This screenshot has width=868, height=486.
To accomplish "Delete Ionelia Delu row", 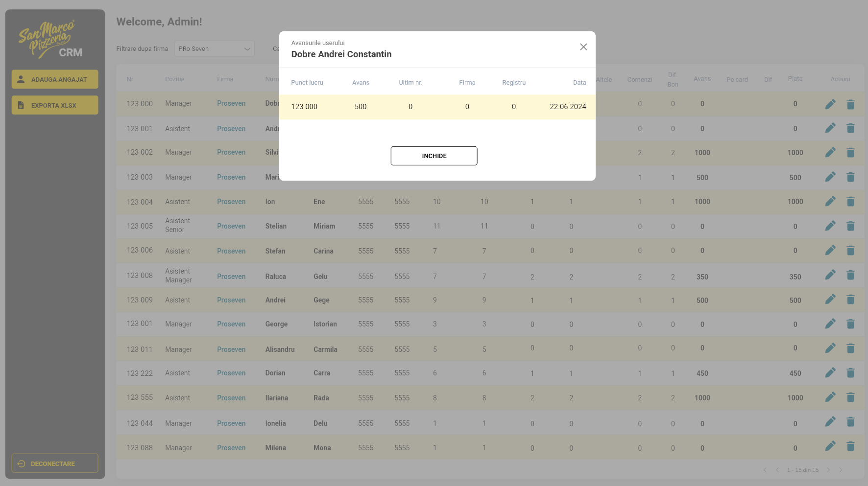I will pyautogui.click(x=850, y=421).
